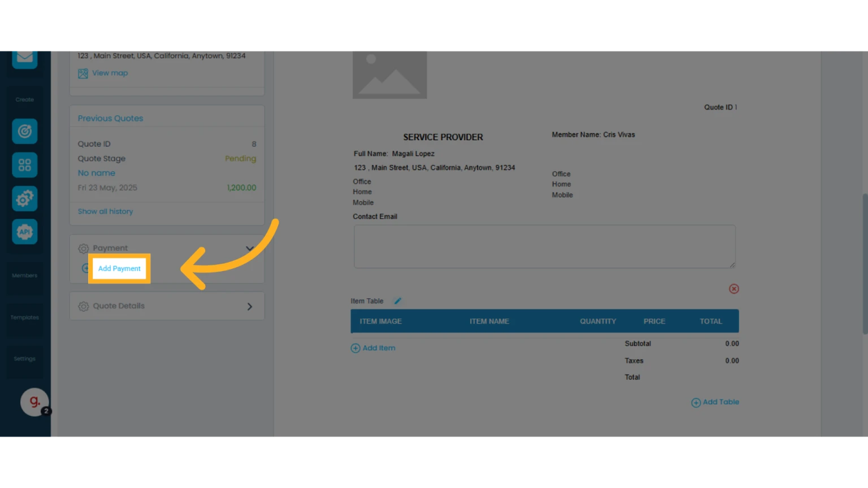The width and height of the screenshot is (868, 488).
Task: Click the QUANTITY column header
Action: pyautogui.click(x=598, y=321)
